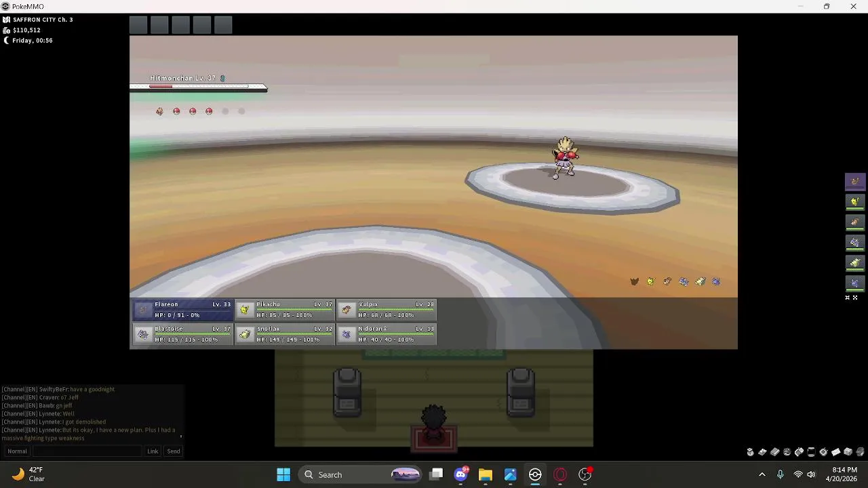The height and width of the screenshot is (488, 868).
Task: Select Nidoran in the side party panel
Action: (x=854, y=283)
